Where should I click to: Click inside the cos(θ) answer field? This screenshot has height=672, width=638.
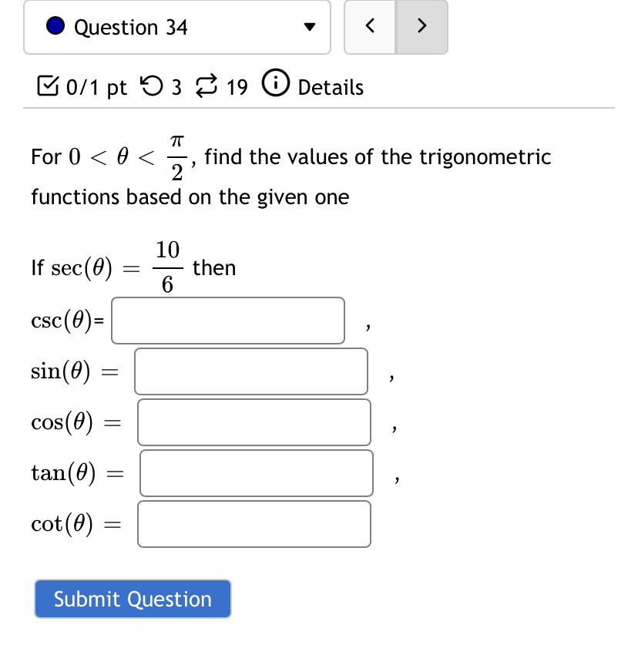coord(254,422)
